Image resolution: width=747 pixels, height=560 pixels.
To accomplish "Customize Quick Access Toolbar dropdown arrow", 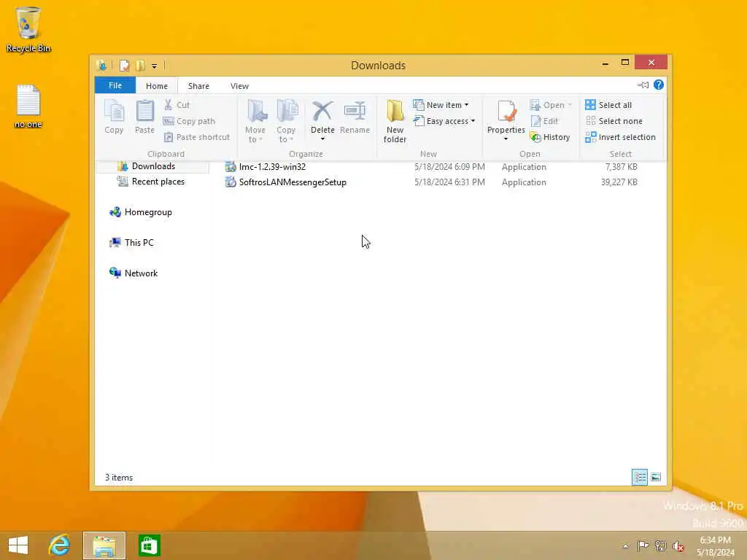I will pos(155,66).
